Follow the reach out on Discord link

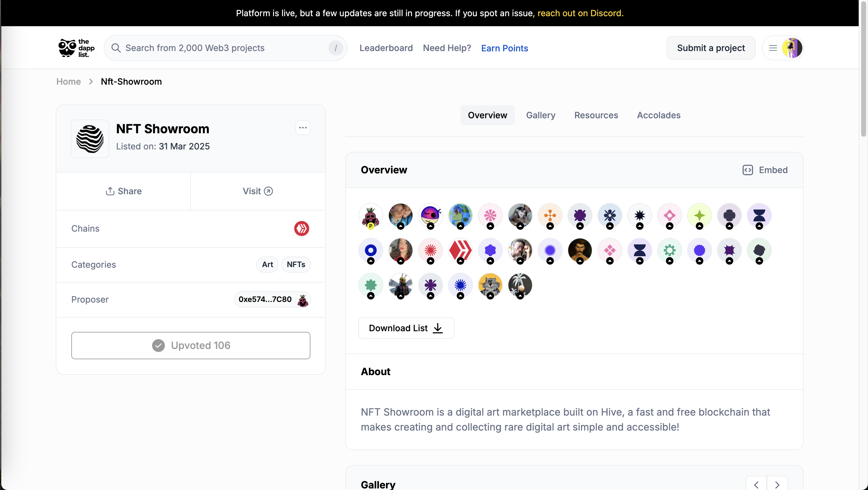tap(580, 13)
